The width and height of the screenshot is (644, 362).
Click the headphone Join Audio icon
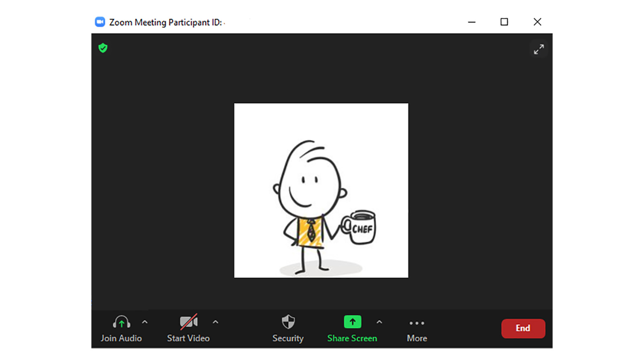pyautogui.click(x=121, y=322)
